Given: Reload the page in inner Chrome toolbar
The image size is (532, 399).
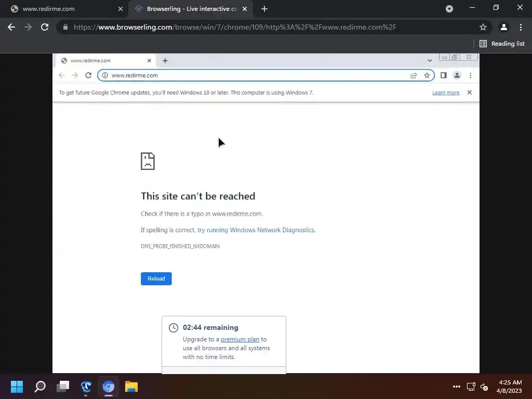Looking at the screenshot, I should click(88, 75).
